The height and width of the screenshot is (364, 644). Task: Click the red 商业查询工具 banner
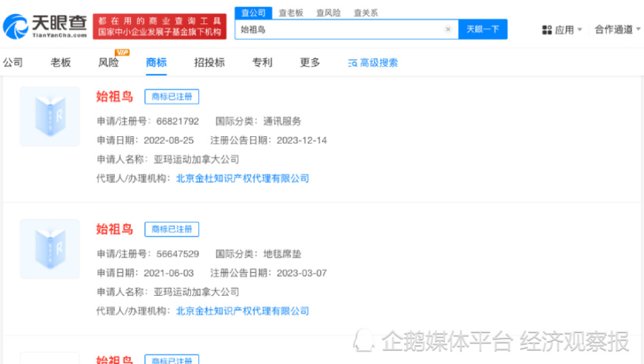(x=159, y=26)
